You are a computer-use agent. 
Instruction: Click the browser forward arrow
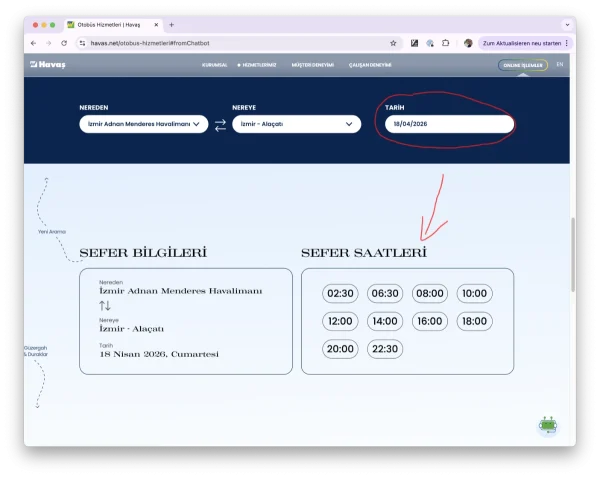click(49, 43)
